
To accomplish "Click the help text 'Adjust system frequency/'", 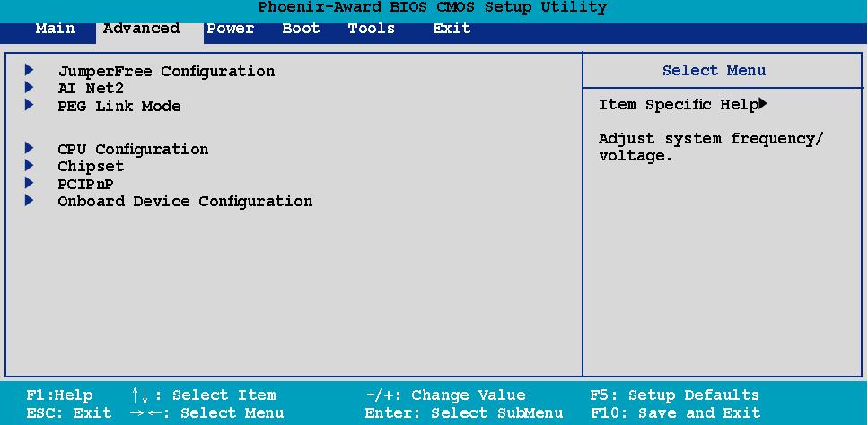I will 711,139.
